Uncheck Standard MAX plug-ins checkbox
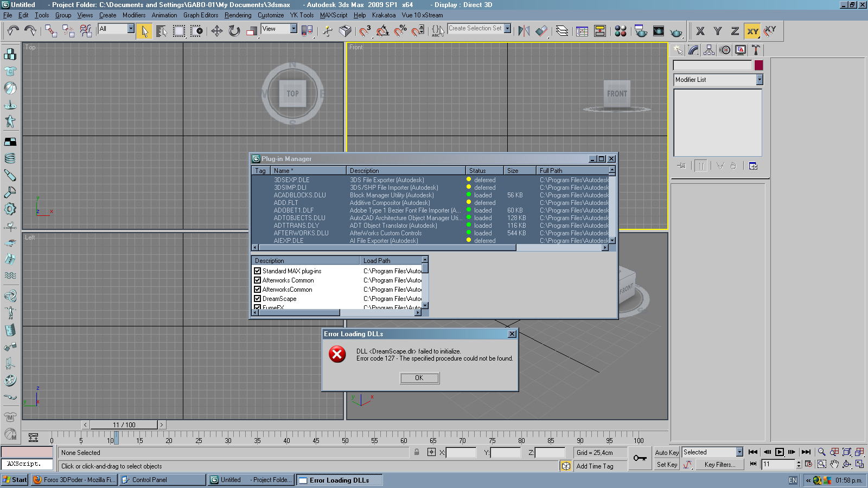 [258, 271]
